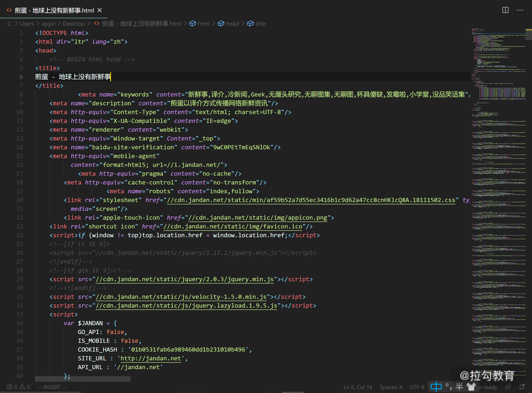Click the html symbol breadcrumb
This screenshot has height=393, width=532.
[204, 24]
